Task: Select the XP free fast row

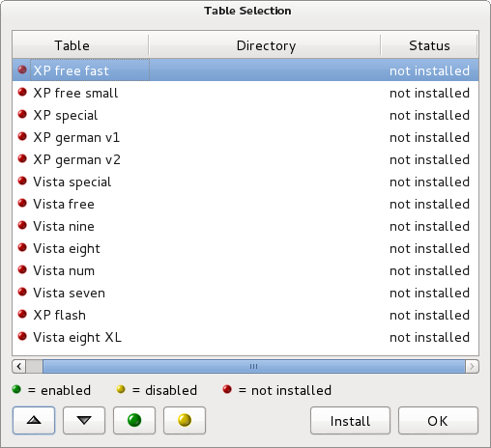Action: (x=245, y=70)
